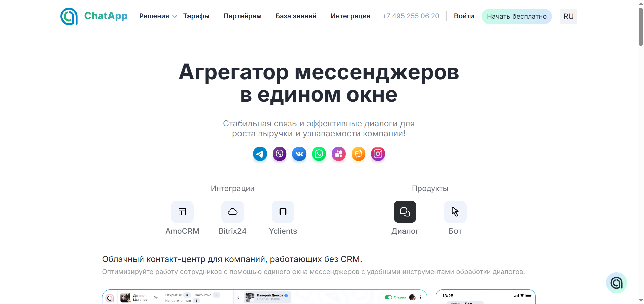This screenshot has width=644, height=304.
Task: Click the VK social network icon
Action: (x=299, y=154)
